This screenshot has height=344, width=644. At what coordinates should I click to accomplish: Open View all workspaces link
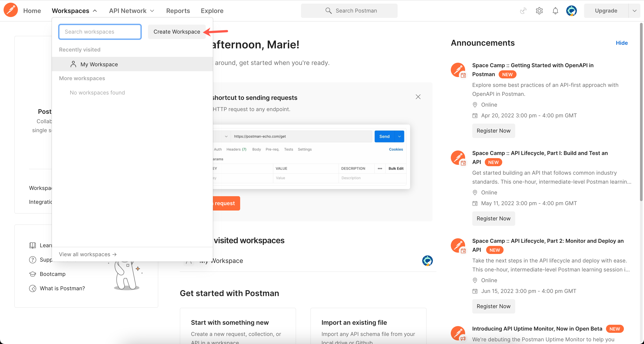pyautogui.click(x=87, y=254)
